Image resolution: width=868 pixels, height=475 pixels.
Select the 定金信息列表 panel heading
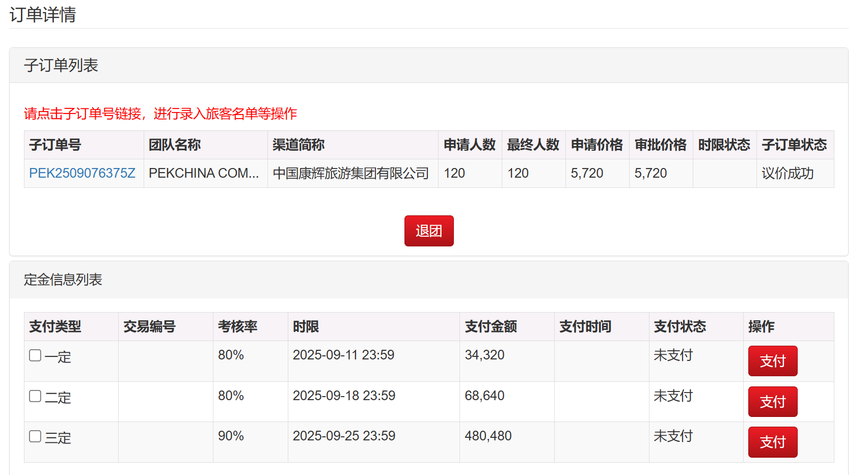point(63,280)
